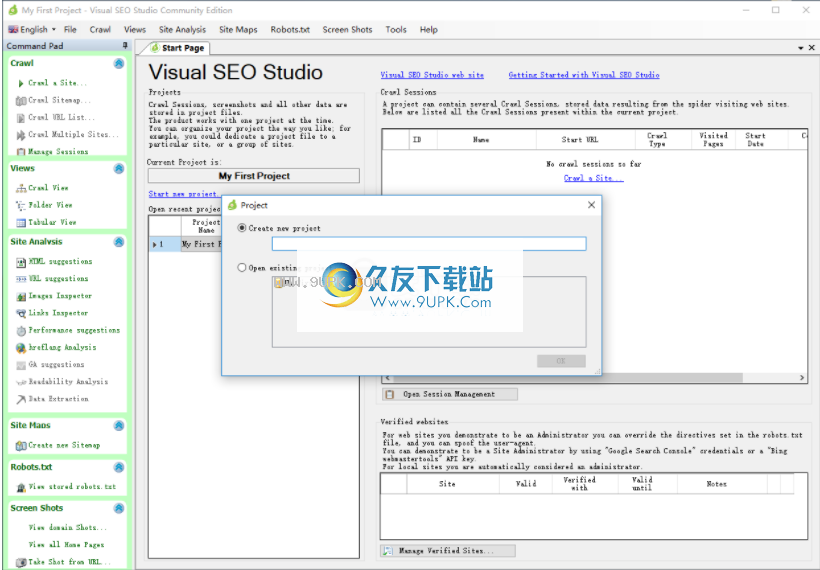Select the Create new project radio button

[242, 228]
